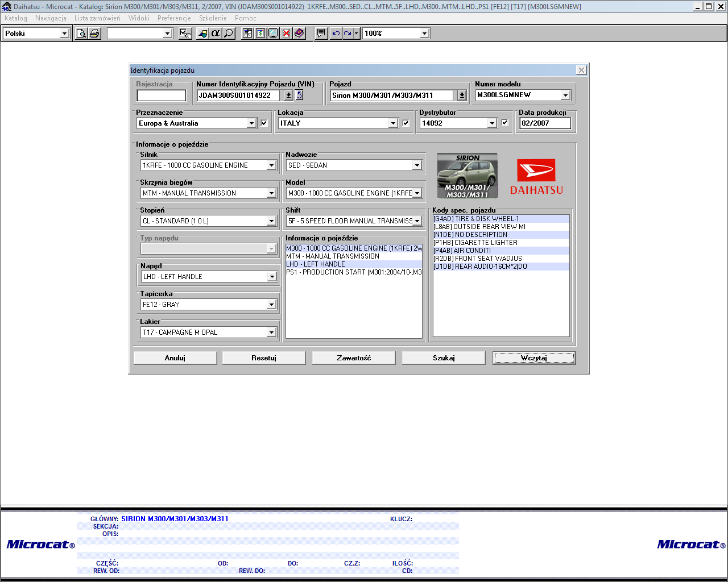
Task: Click the dollar price sheet icon
Action: pos(260,34)
